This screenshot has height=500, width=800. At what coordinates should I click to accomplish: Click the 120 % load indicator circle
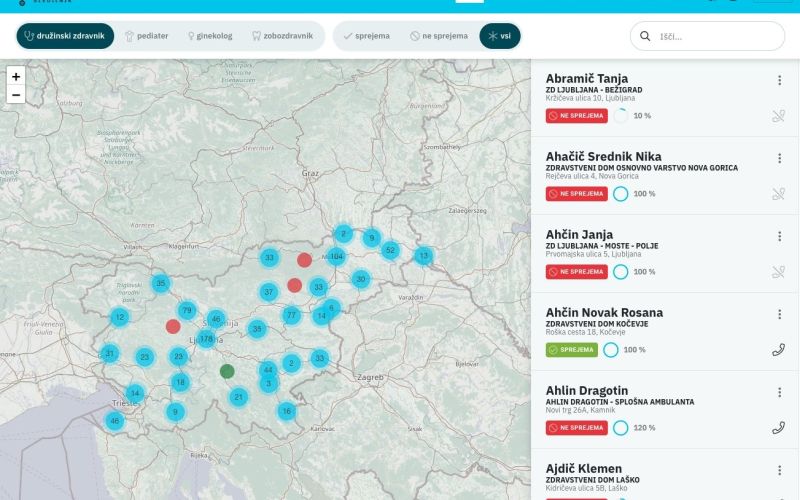[621, 428]
